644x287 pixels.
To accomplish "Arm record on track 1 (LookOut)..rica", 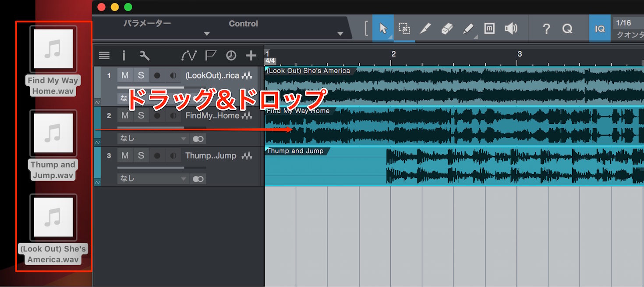I will tap(157, 75).
